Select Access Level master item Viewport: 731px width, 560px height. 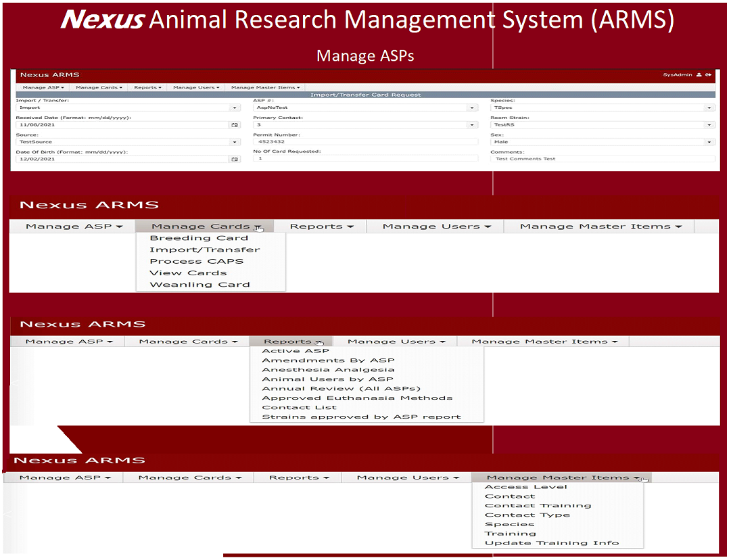coord(526,487)
